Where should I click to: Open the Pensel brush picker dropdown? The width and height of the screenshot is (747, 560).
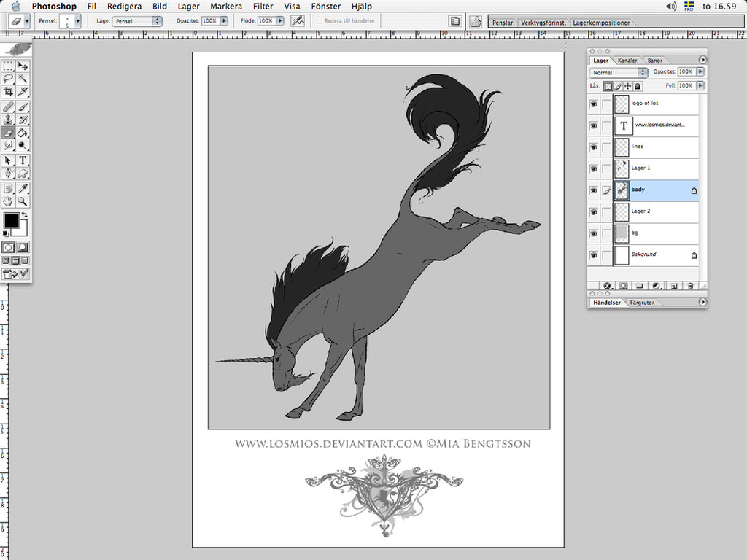[x=77, y=21]
